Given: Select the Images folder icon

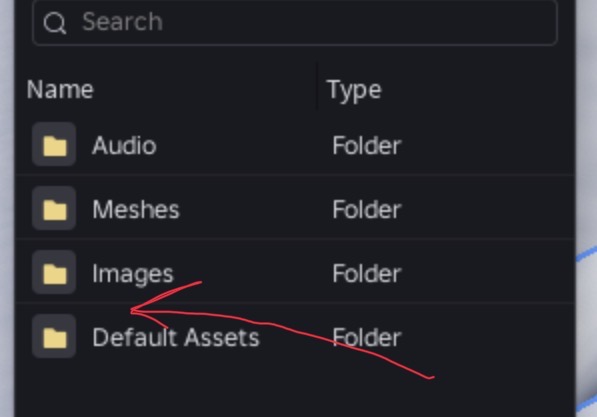Looking at the screenshot, I should 54,272.
